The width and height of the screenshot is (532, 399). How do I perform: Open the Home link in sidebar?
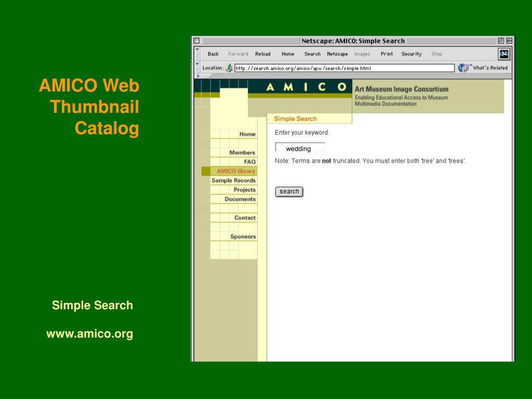pyautogui.click(x=247, y=134)
